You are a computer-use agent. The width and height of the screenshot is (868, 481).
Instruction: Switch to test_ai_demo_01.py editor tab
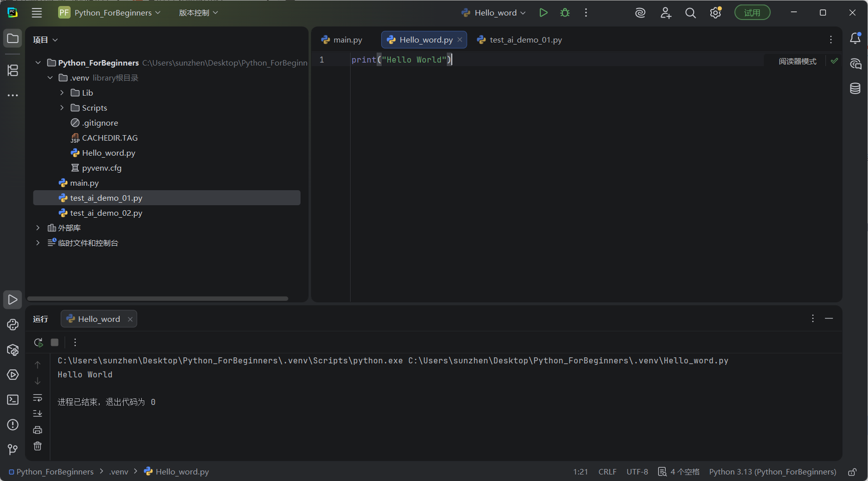[x=520, y=40]
